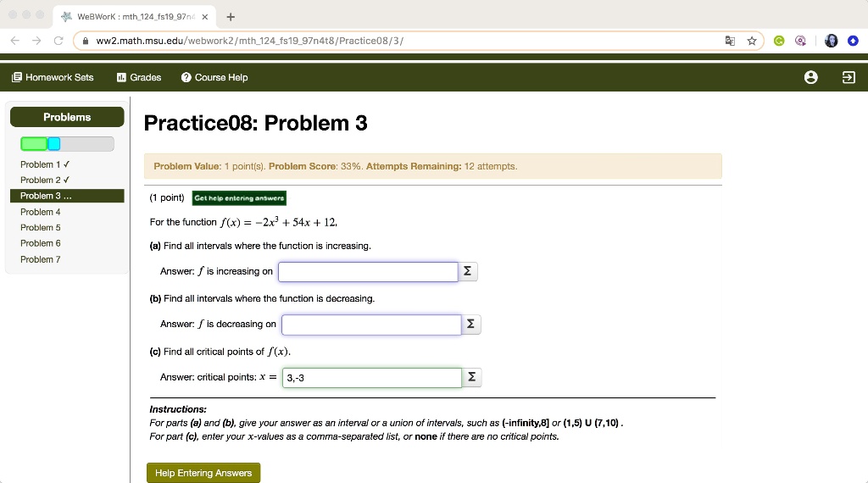Go to Problem 2
Screen dimensions: 868x483
point(45,180)
